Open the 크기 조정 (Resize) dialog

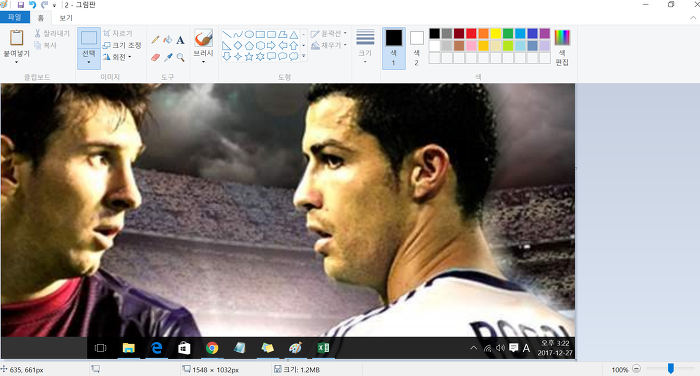(x=122, y=45)
